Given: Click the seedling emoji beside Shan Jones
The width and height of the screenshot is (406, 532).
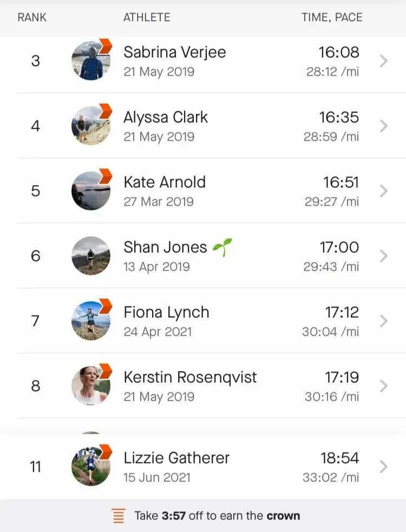Looking at the screenshot, I should coord(222,248).
